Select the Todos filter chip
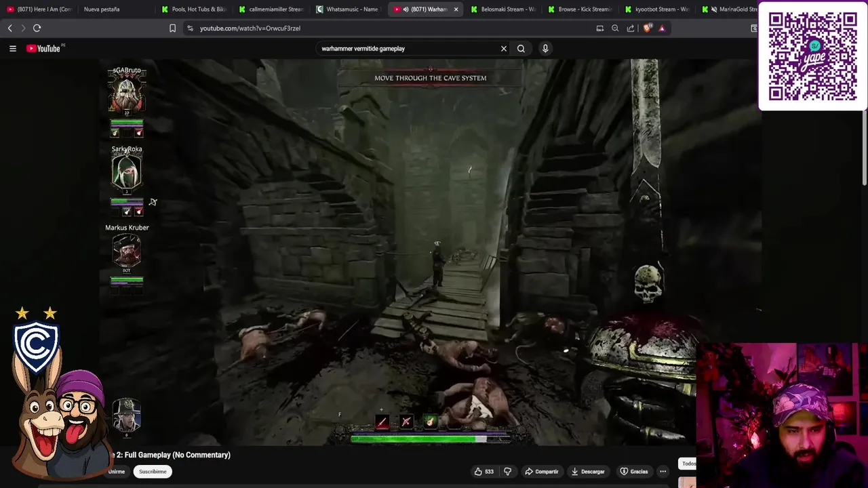The height and width of the screenshot is (488, 868). click(x=688, y=464)
